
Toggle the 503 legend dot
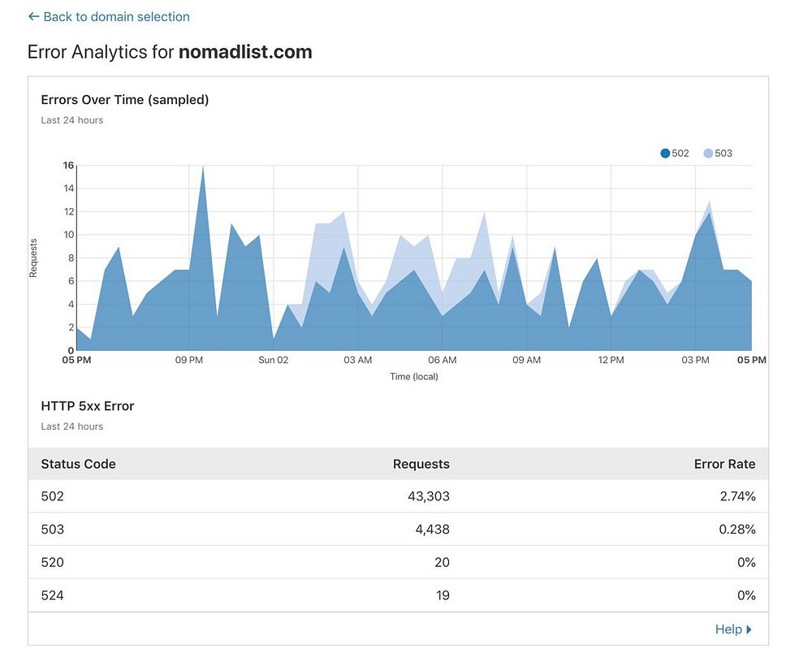pyautogui.click(x=708, y=154)
